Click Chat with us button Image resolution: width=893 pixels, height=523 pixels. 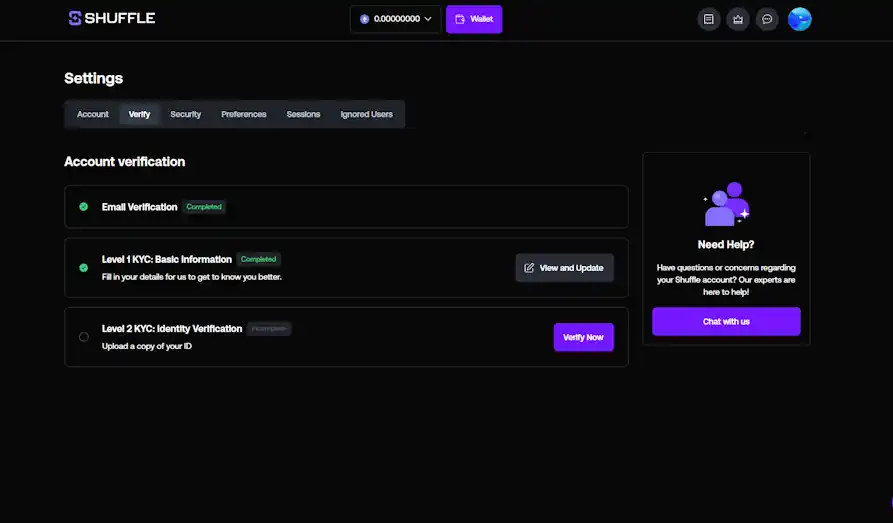(x=726, y=321)
